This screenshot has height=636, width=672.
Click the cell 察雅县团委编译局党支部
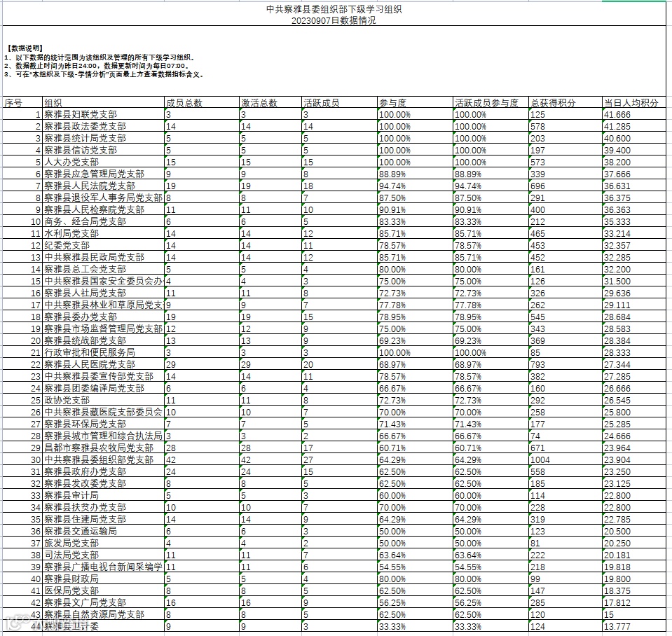pyautogui.click(x=103, y=389)
